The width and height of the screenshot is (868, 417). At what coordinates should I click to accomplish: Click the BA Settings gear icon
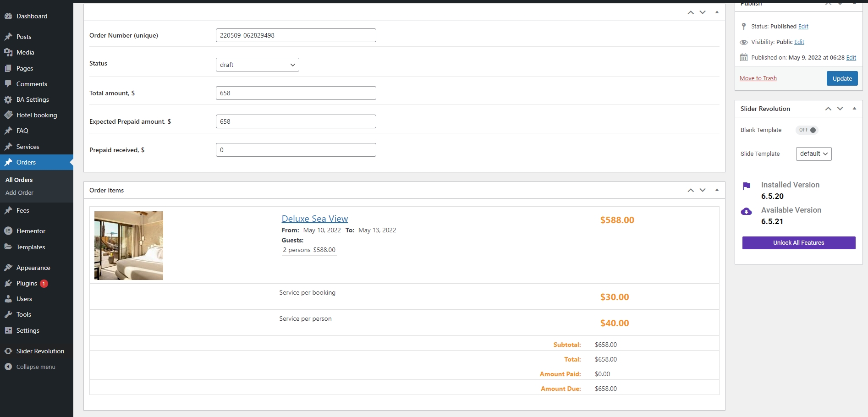click(8, 99)
